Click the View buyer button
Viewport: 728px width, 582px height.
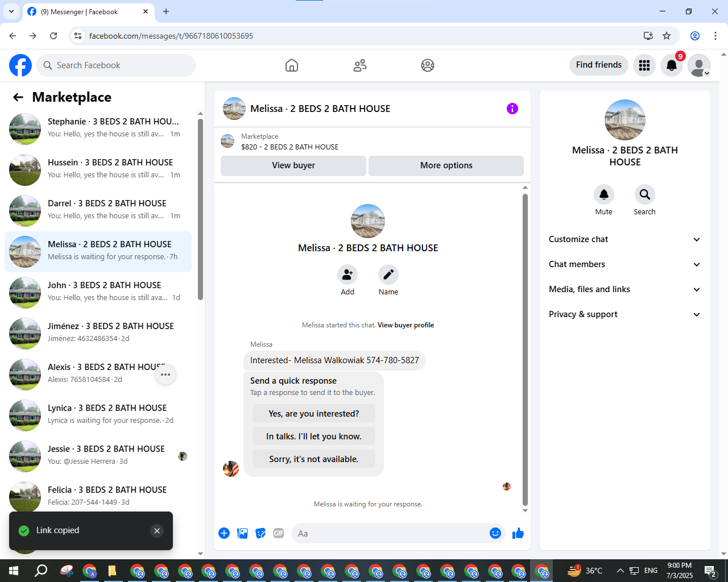(293, 165)
